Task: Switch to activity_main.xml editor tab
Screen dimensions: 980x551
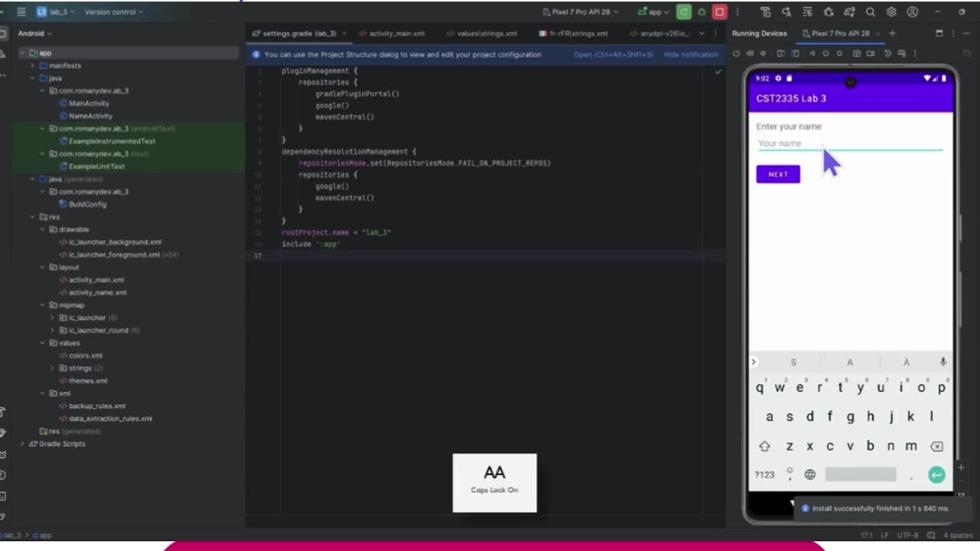Action: (390, 34)
